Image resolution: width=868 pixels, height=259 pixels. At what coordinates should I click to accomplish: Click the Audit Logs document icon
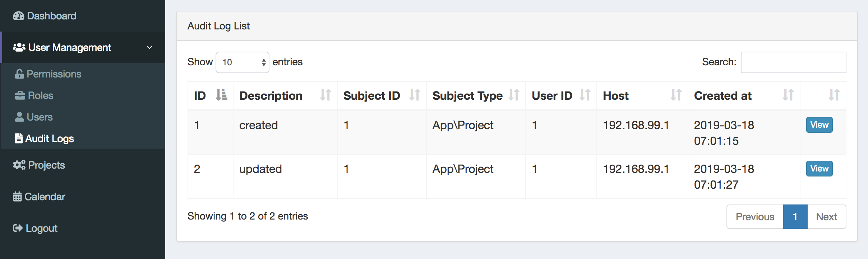point(19,138)
